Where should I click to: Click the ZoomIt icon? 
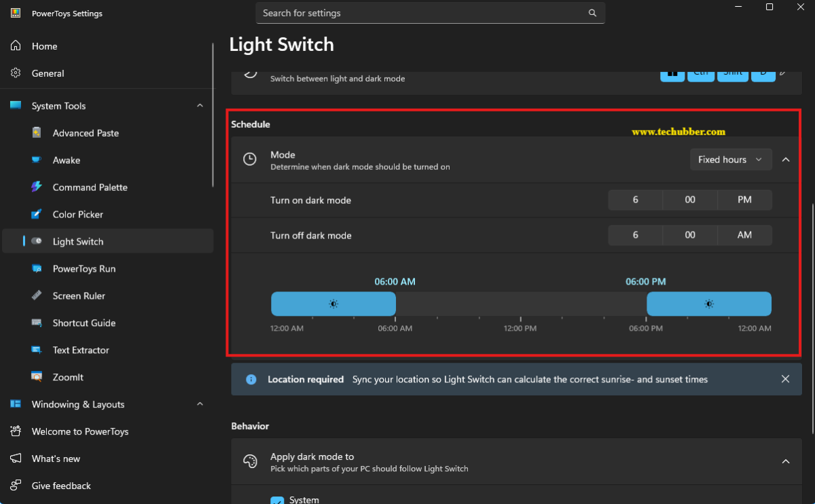coord(37,377)
